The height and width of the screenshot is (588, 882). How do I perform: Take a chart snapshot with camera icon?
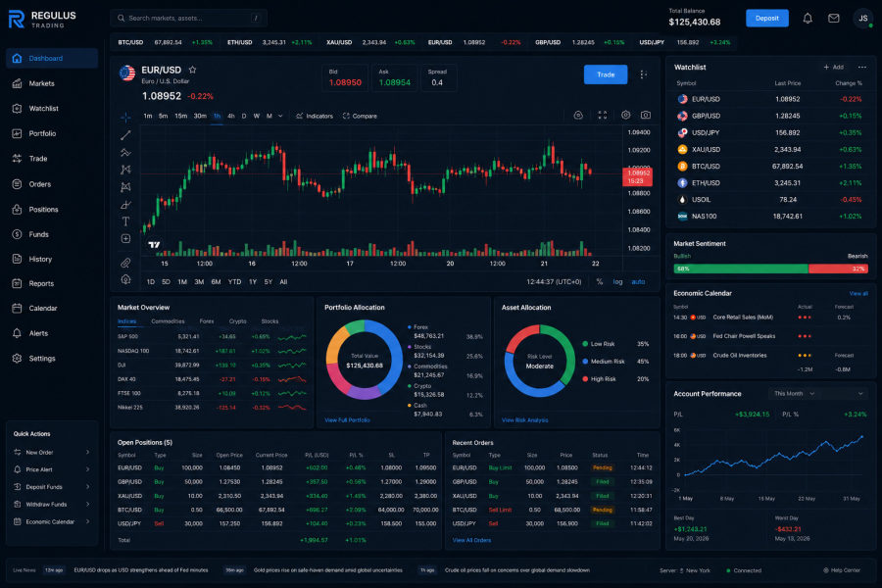[646, 115]
